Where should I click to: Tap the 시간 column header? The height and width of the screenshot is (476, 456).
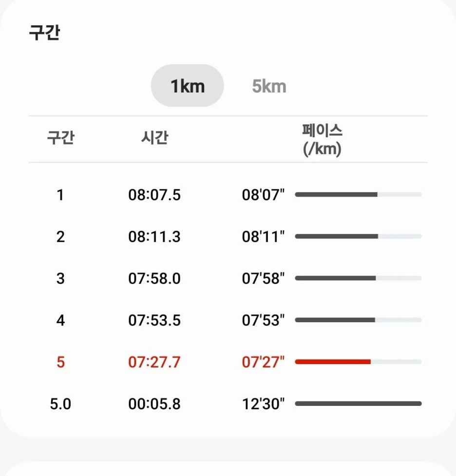click(x=154, y=138)
